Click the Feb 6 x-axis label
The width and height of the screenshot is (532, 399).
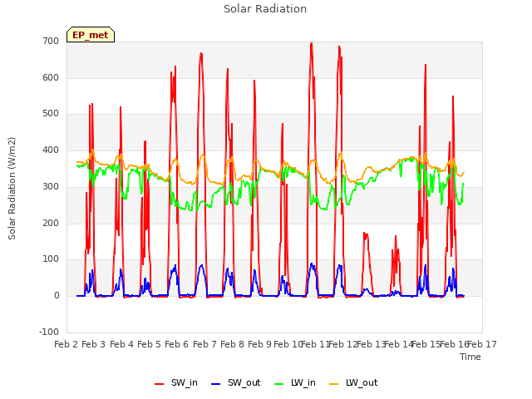point(176,344)
